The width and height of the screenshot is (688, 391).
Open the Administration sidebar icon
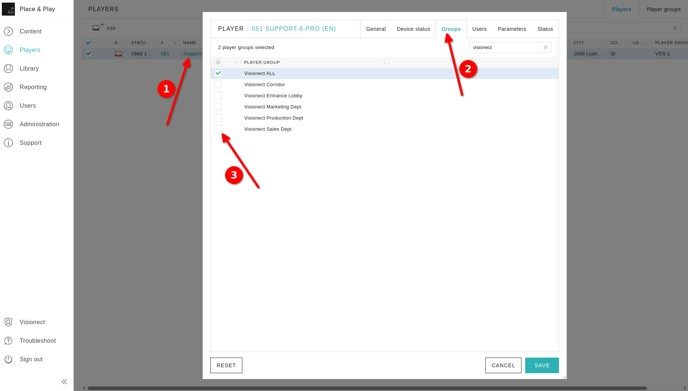pos(8,124)
